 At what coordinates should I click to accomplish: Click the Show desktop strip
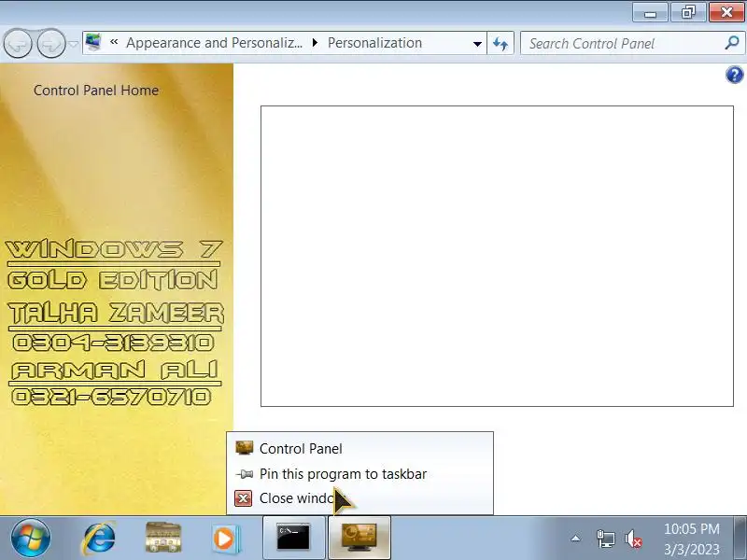point(740,539)
